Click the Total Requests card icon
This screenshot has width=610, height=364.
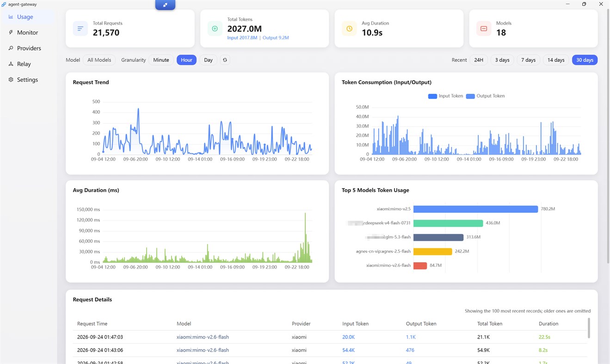(x=80, y=29)
